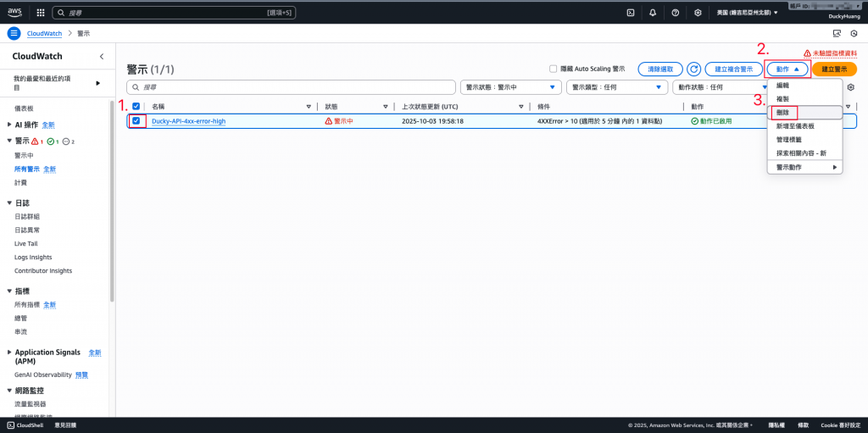868x433 pixels.
Task: Click the OK alarms count icon in the sidebar
Action: coord(50,142)
